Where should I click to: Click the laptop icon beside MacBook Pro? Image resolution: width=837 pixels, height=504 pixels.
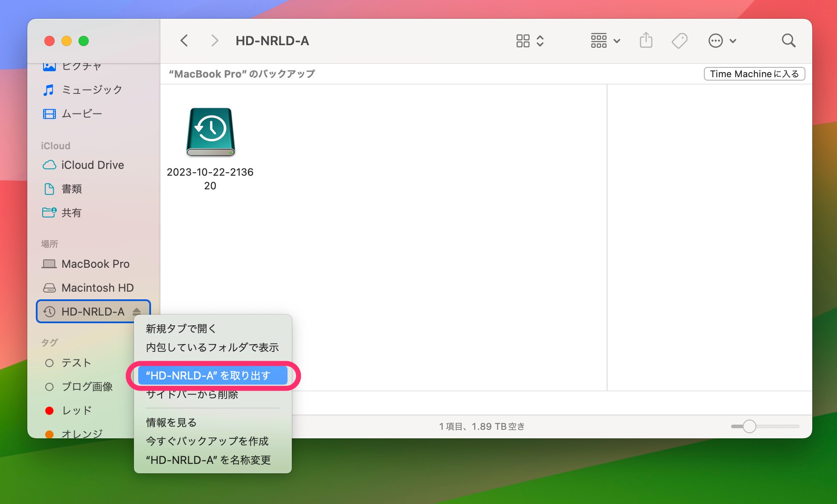pos(49,264)
